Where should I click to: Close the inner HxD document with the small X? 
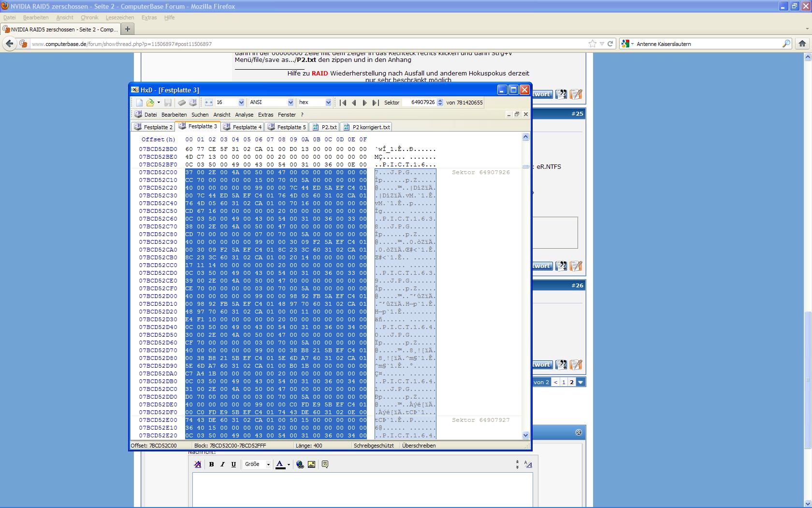526,114
